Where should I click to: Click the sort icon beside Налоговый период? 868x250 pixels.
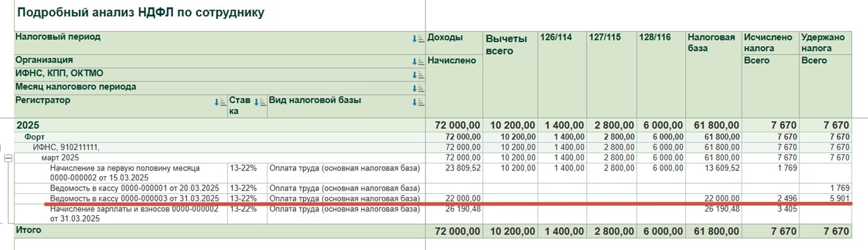pos(418,39)
